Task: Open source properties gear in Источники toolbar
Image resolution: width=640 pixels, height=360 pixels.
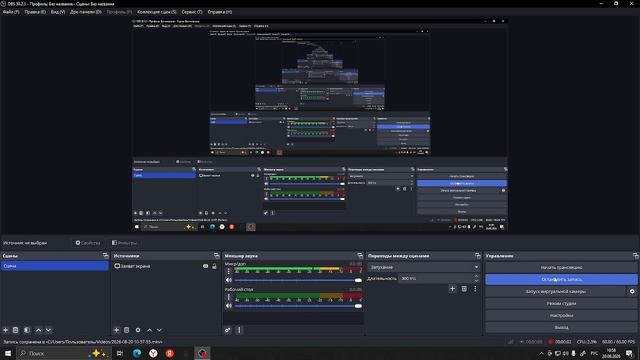Action: click(x=138, y=330)
